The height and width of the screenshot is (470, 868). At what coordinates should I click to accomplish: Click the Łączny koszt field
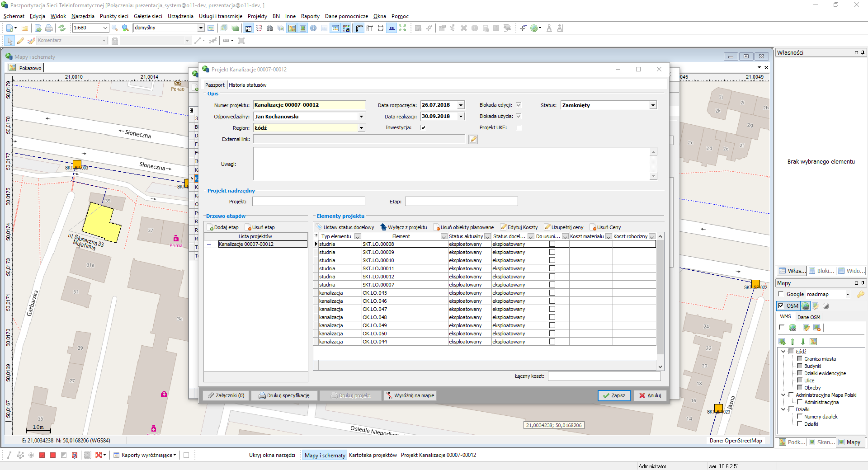[x=604, y=376]
